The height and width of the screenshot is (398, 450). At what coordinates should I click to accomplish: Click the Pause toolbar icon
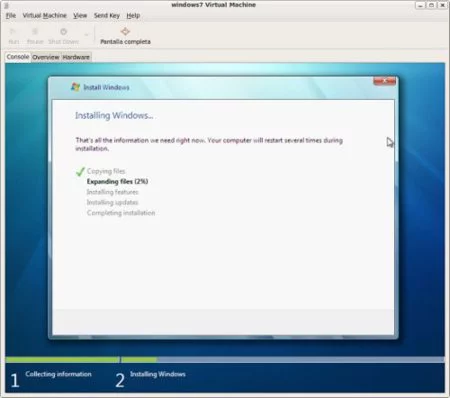(x=35, y=32)
